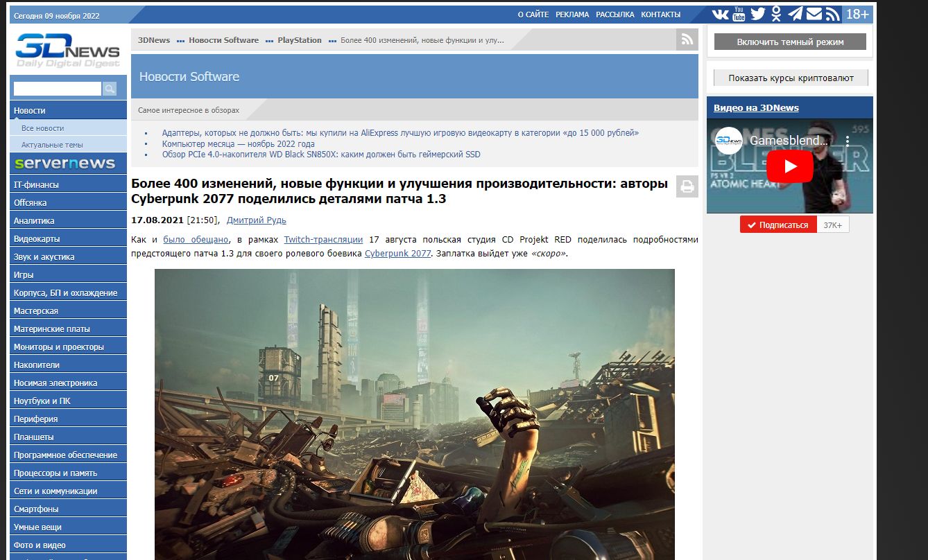Subscribe with the red Подписаться button
Screen dimensions: 928x560
tap(778, 225)
